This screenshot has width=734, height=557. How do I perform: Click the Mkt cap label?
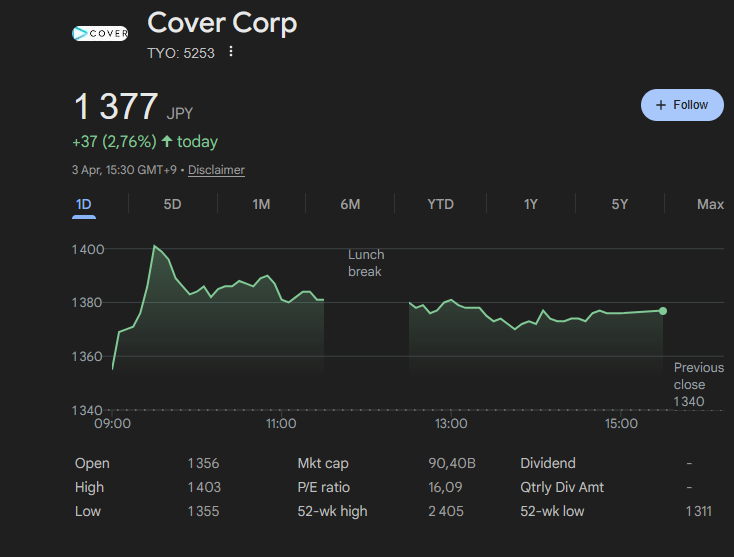click(x=323, y=463)
